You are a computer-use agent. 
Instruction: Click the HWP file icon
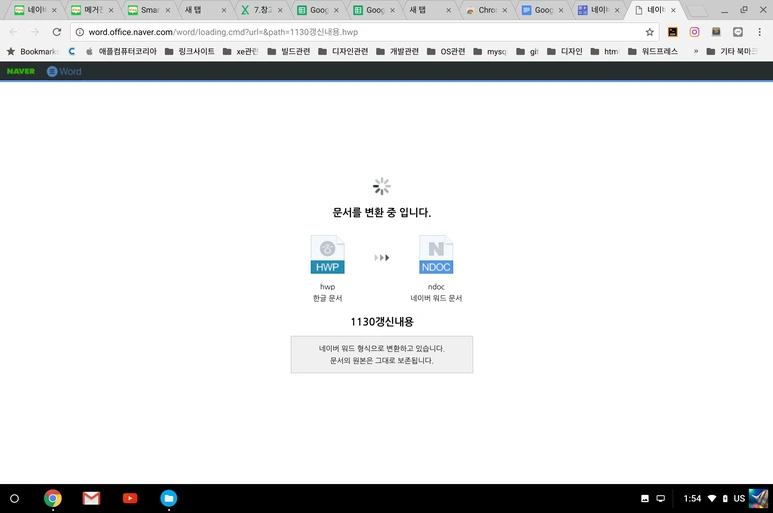(x=327, y=254)
